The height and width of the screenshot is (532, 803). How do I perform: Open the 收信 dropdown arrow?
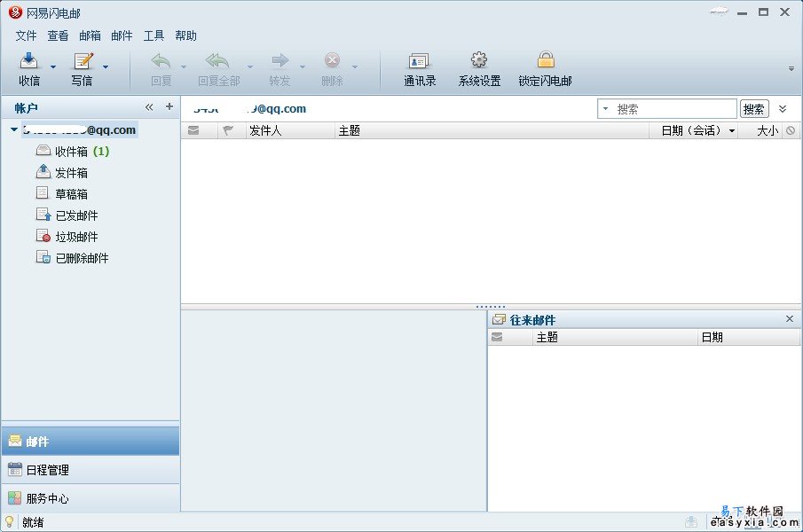click(x=53, y=67)
